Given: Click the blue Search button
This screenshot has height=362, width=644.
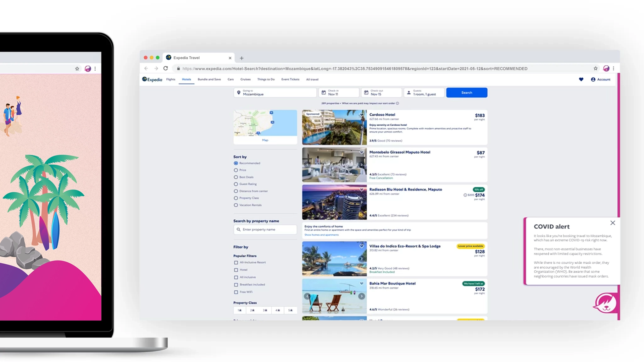Looking at the screenshot, I should (467, 93).
